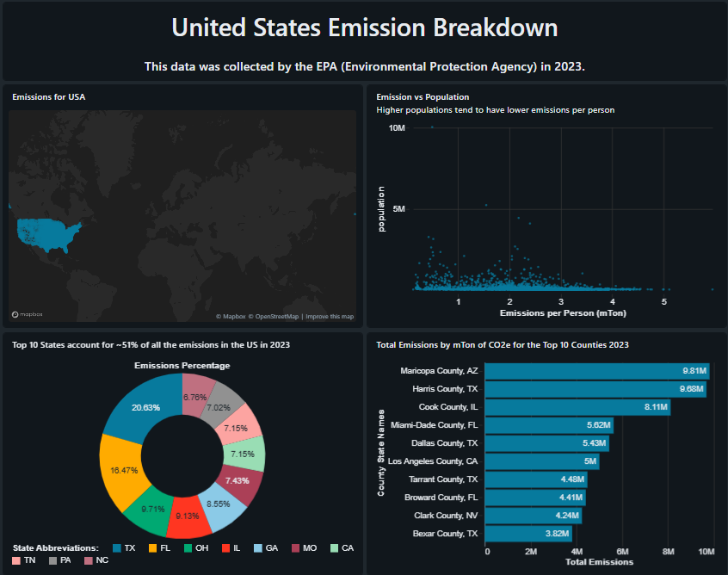Open the OpenStreetMap attribution link
This screenshot has height=575, width=728.
coord(274,316)
